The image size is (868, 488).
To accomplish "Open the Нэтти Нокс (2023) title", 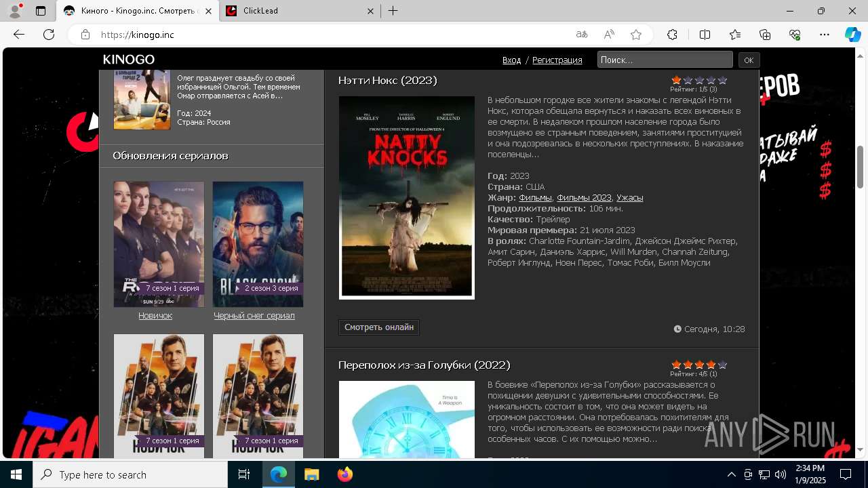I will click(387, 81).
